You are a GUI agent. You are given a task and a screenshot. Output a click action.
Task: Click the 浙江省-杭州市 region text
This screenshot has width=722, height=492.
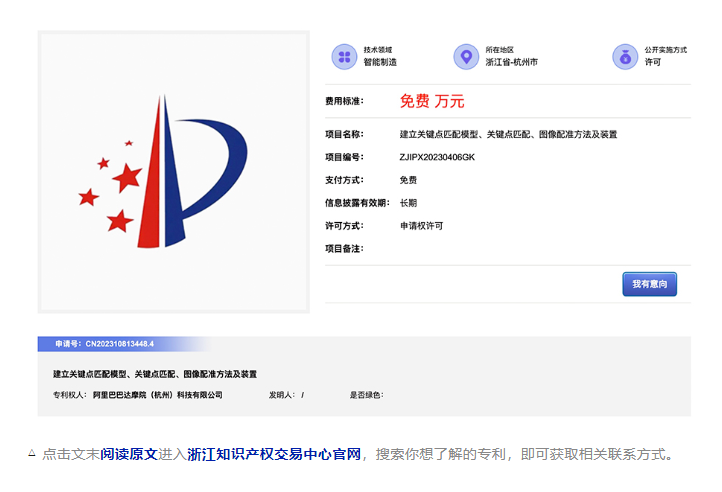click(511, 62)
